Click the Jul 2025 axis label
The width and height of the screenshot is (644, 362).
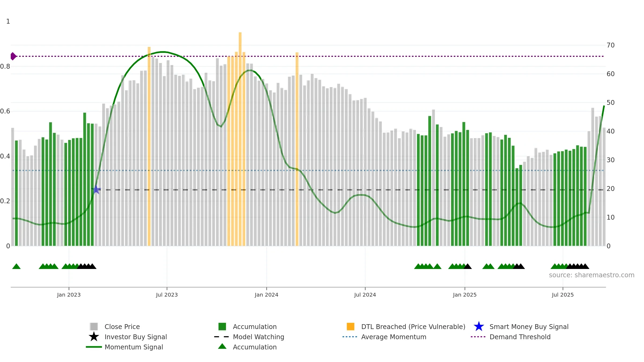[563, 295]
